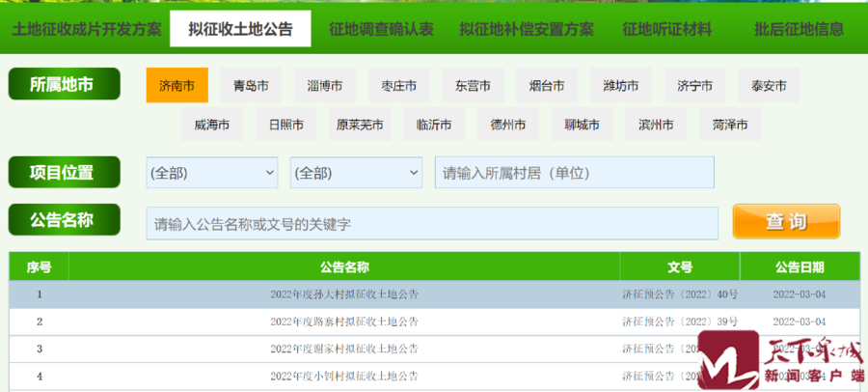Pick 枣庄市 from the city list
Screen dimensions: 868x392
(x=399, y=85)
